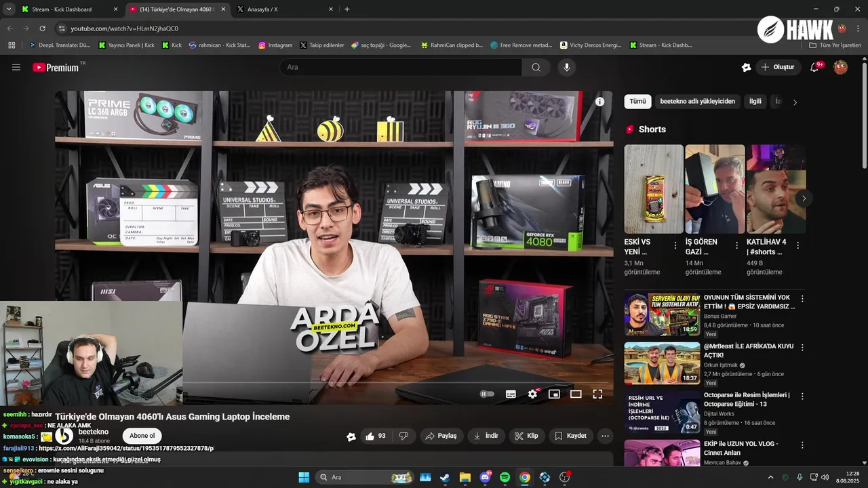This screenshot has height=488, width=868.
Task: Open the Instagram bookmark
Action: [275, 45]
